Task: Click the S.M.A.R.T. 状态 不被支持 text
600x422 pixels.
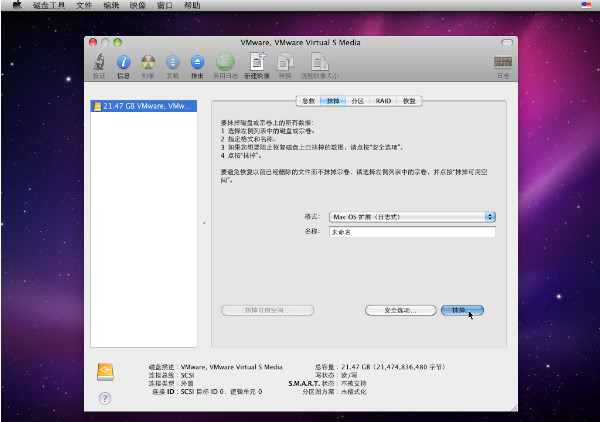Action: (327, 383)
